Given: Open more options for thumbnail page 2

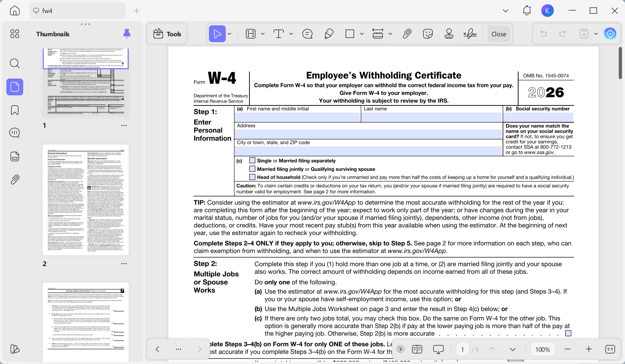Looking at the screenshot, I should pos(124,264).
